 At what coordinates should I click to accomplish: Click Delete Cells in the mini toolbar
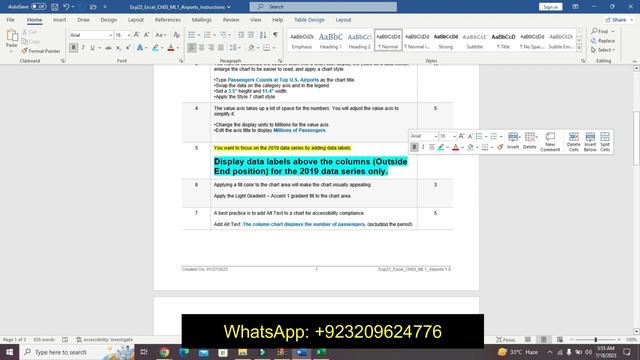pyautogui.click(x=573, y=142)
